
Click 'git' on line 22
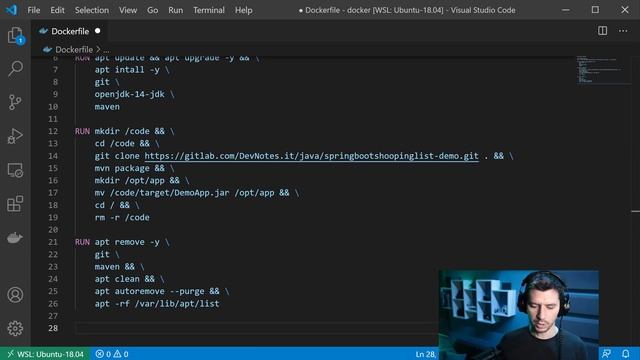pyautogui.click(x=102, y=254)
